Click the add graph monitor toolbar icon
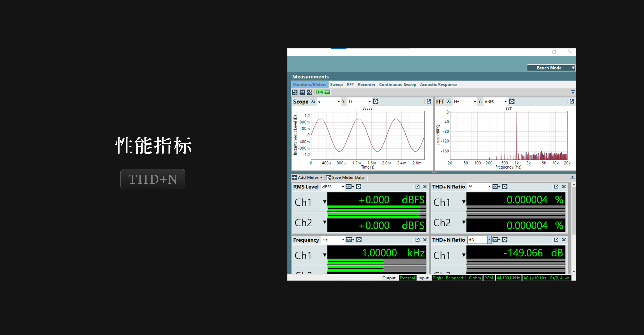 [310, 92]
